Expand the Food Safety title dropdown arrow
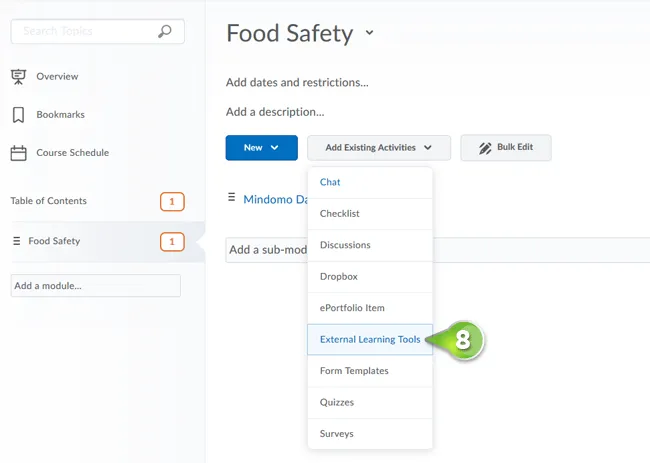 (x=369, y=32)
